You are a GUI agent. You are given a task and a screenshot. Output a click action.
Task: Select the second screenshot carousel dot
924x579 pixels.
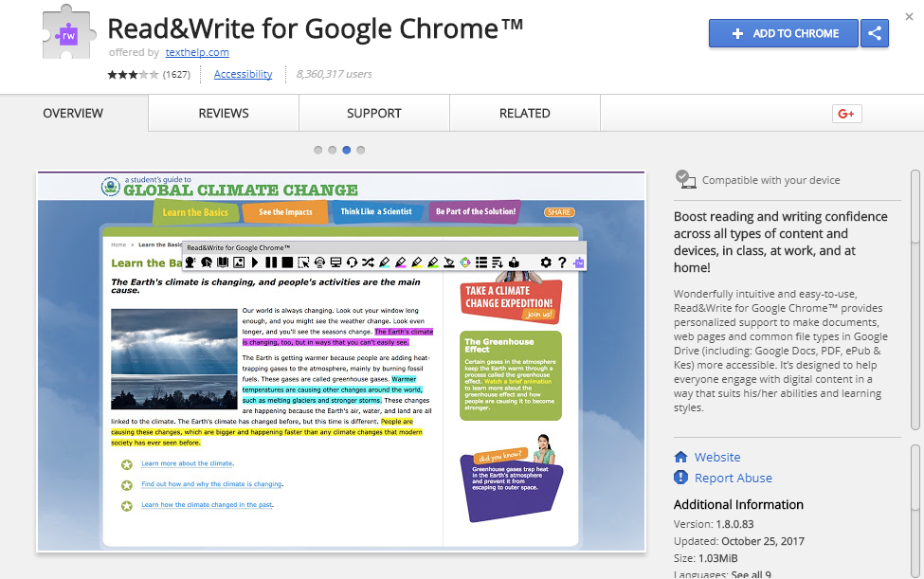point(333,150)
